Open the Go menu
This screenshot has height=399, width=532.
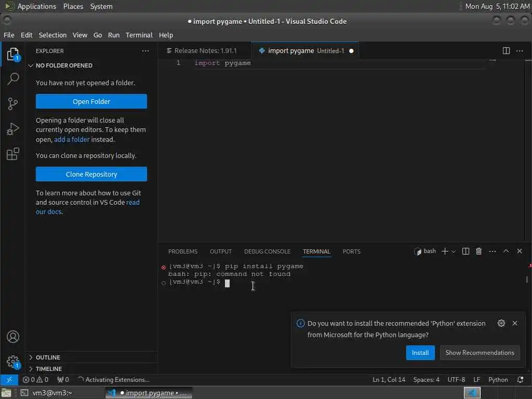pos(98,35)
